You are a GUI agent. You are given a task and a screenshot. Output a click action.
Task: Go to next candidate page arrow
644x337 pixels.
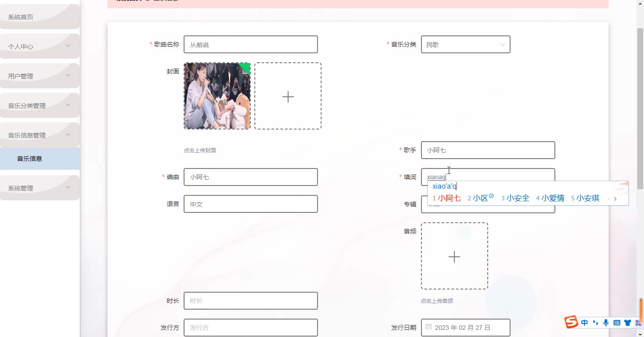click(x=615, y=199)
